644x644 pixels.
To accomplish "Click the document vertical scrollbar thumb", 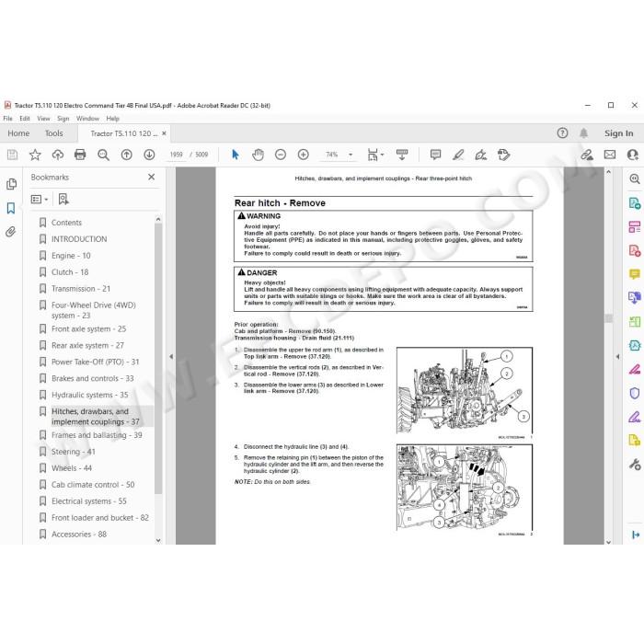I will [x=609, y=318].
